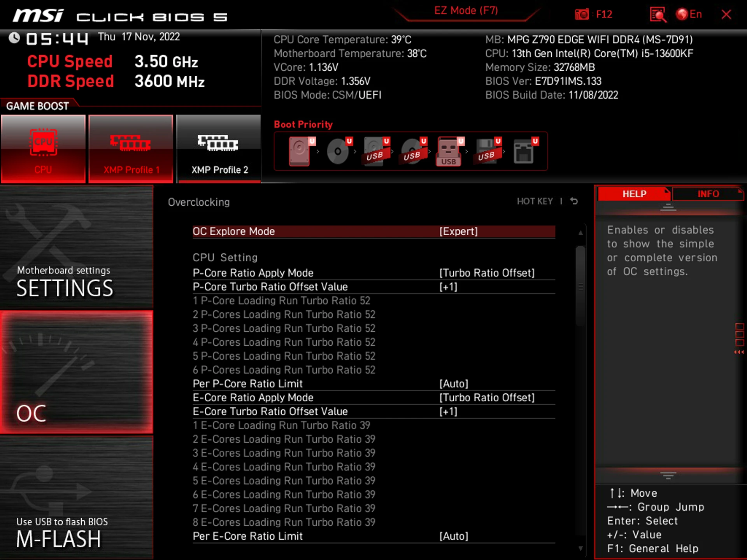Click the MSI Click BIOS 5 logo
The image size is (747, 560).
point(120,16)
